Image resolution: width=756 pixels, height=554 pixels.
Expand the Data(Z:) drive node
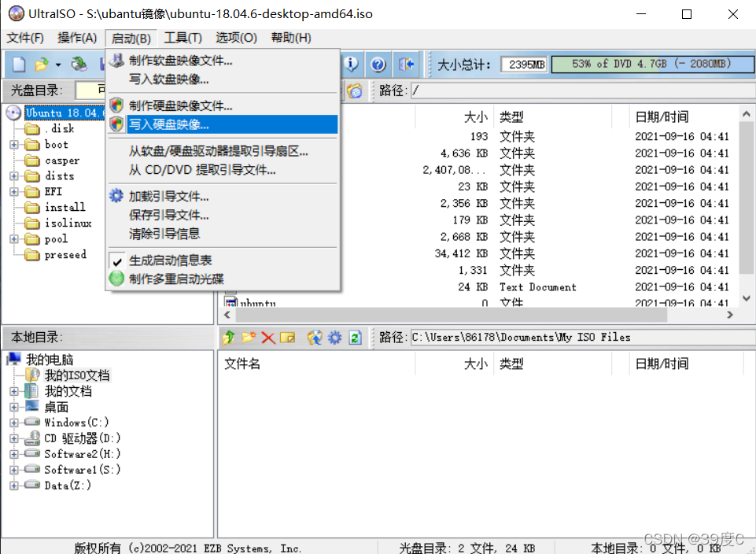coord(14,486)
